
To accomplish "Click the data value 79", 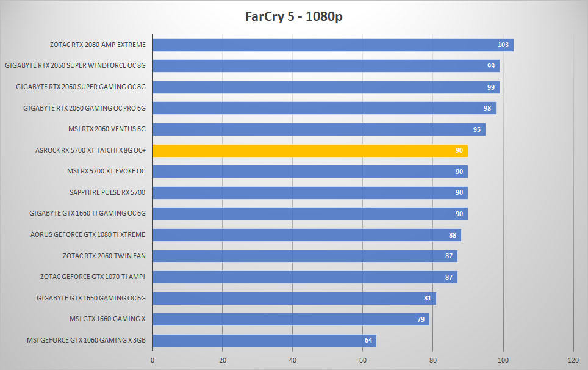I will [421, 319].
